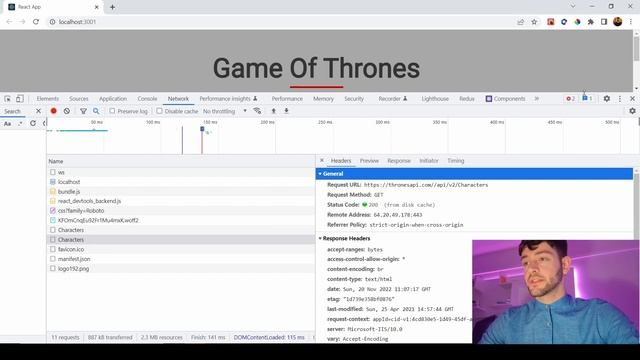640x360 pixels.
Task: Enable the Disable cache checkbox
Action: pos(160,111)
